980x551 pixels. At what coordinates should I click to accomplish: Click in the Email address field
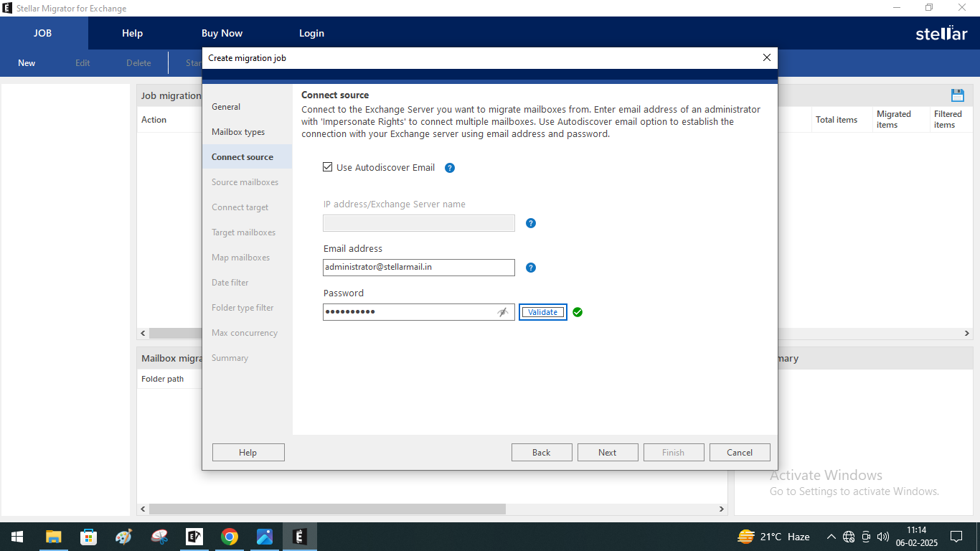pyautogui.click(x=419, y=268)
